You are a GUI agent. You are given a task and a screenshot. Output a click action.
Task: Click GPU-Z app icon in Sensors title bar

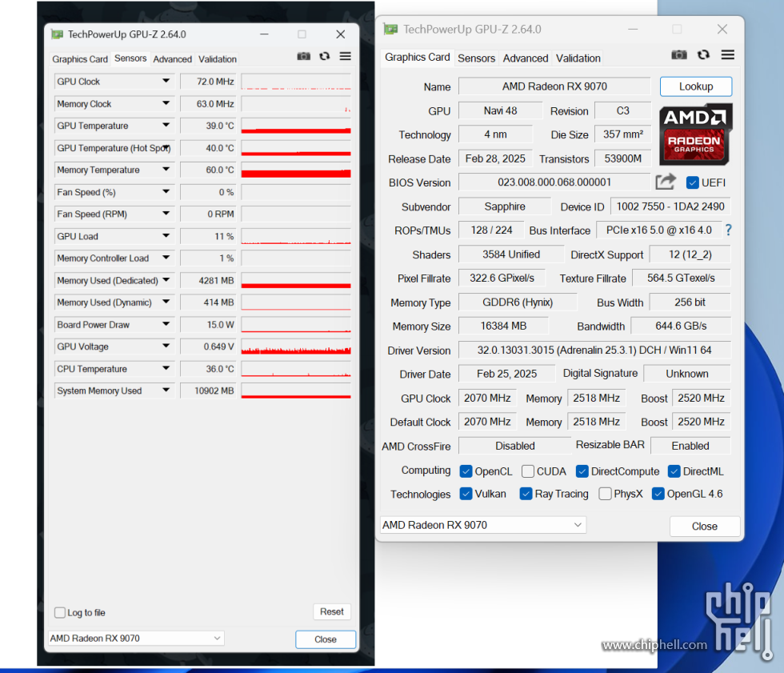click(x=58, y=34)
